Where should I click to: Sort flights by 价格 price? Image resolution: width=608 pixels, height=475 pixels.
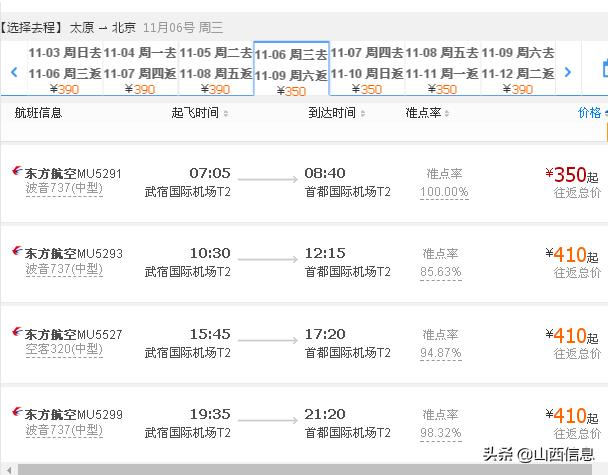(x=590, y=113)
